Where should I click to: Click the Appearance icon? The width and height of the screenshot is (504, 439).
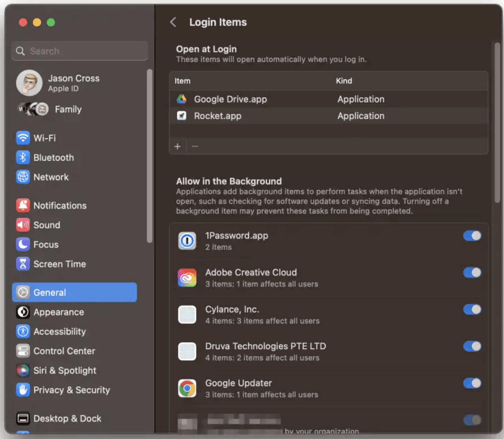[23, 312]
